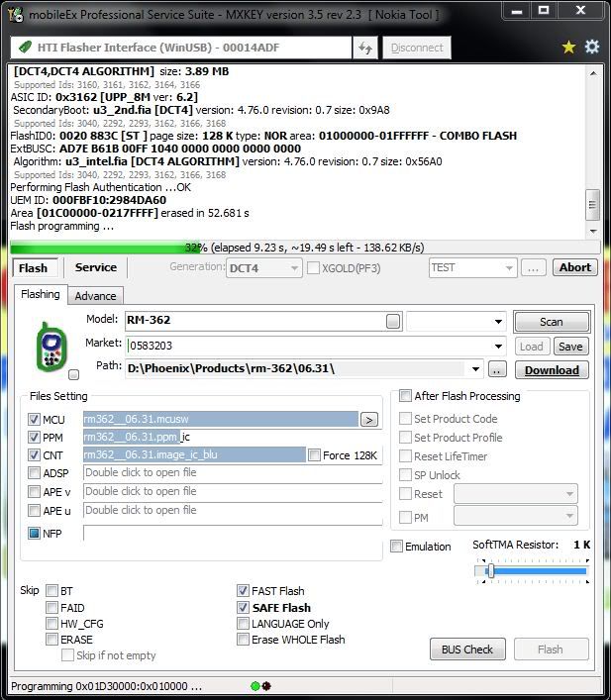Switch to the Service main tab
The width and height of the screenshot is (611, 700).
point(96,267)
